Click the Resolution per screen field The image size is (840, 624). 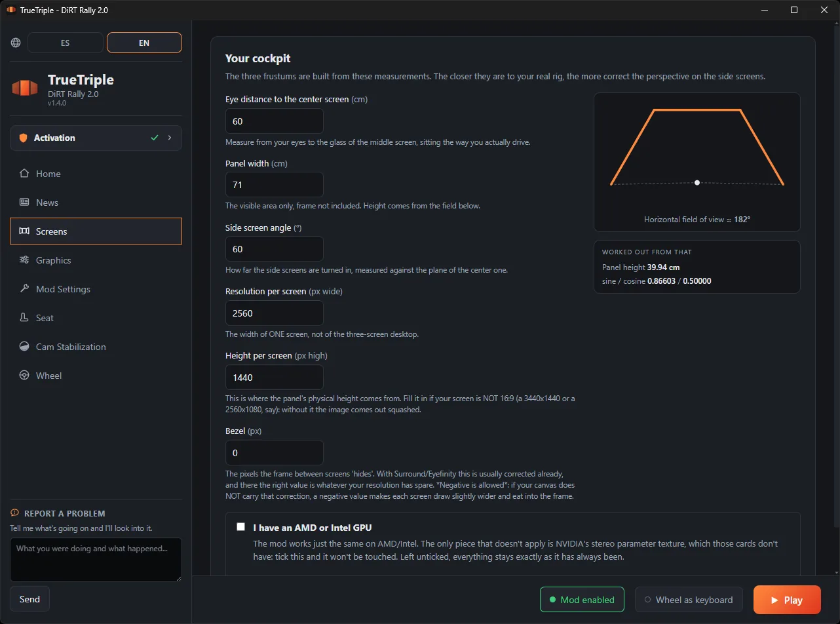(275, 313)
